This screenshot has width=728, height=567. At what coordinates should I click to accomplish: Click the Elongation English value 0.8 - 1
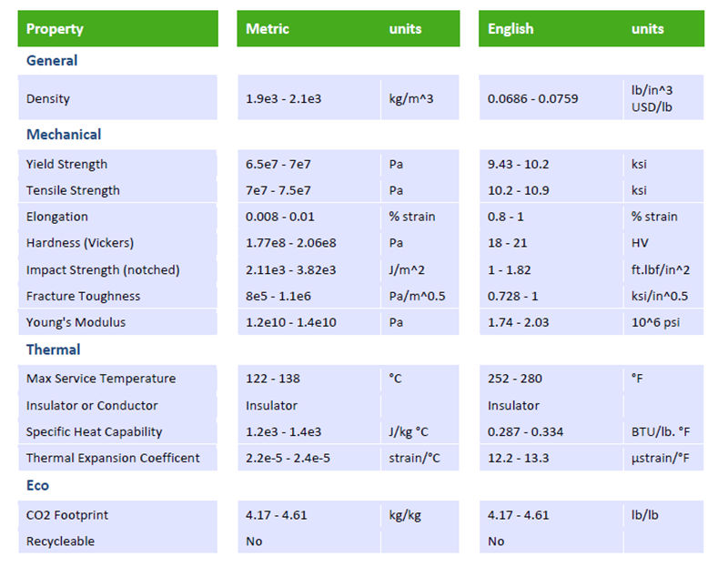(x=506, y=217)
